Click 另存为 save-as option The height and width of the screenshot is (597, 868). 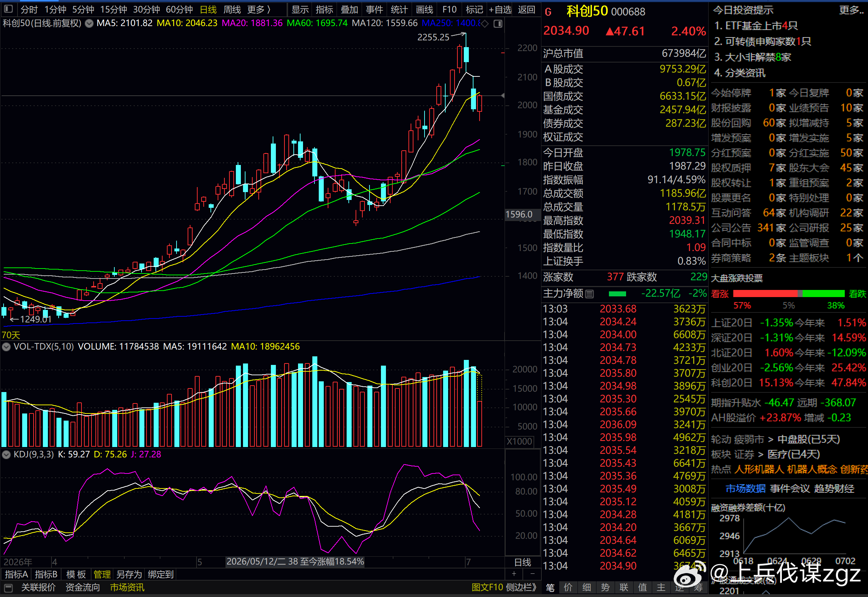[129, 574]
